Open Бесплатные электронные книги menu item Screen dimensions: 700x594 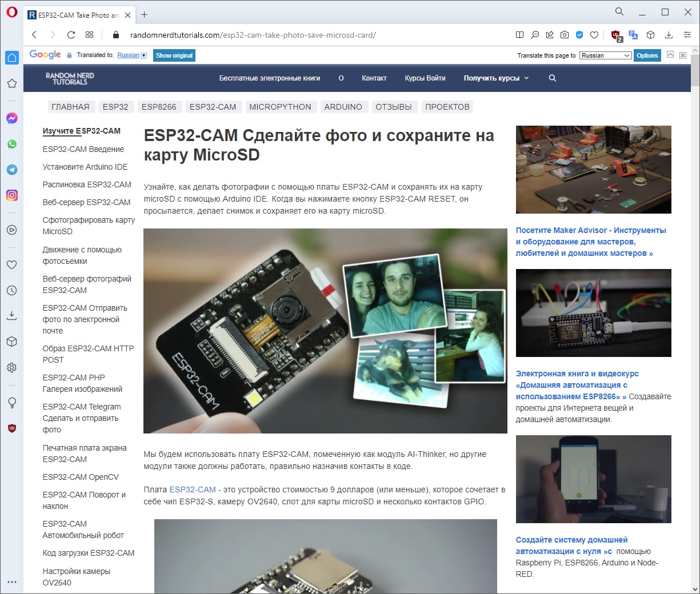270,78
